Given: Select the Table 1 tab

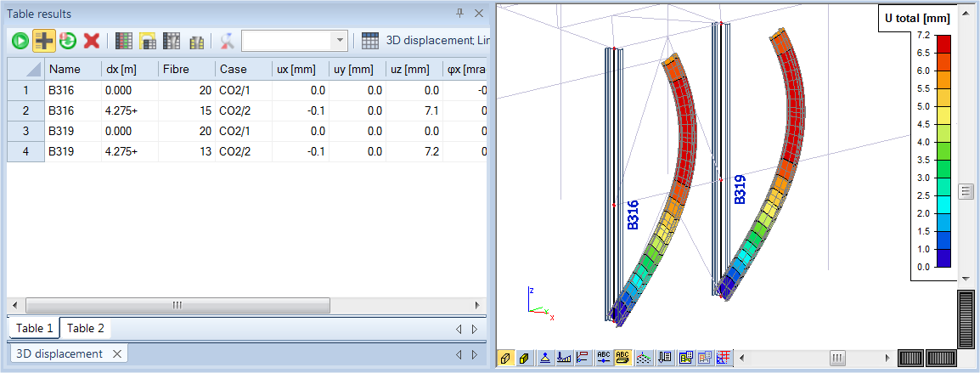Looking at the screenshot, I should [34, 328].
